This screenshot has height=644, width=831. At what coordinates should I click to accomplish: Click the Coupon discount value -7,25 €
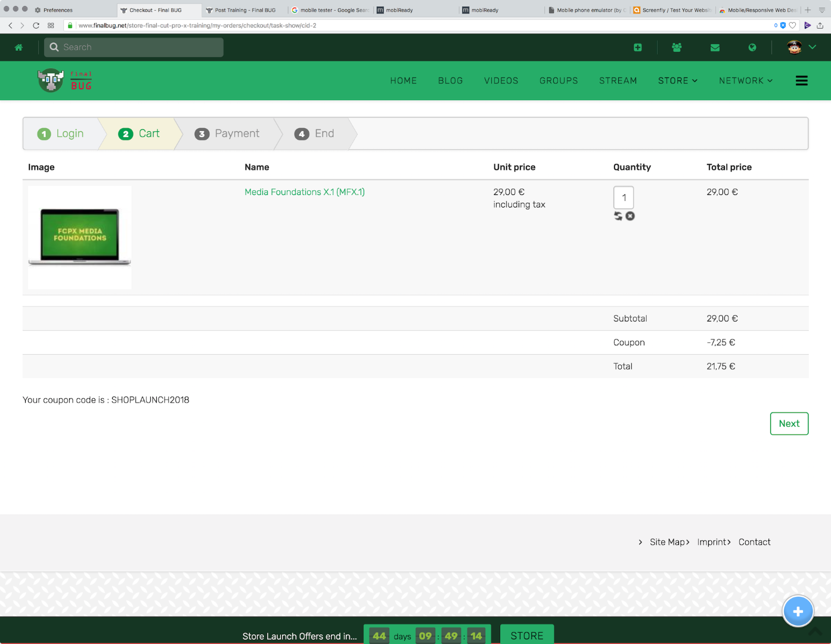[x=721, y=342]
